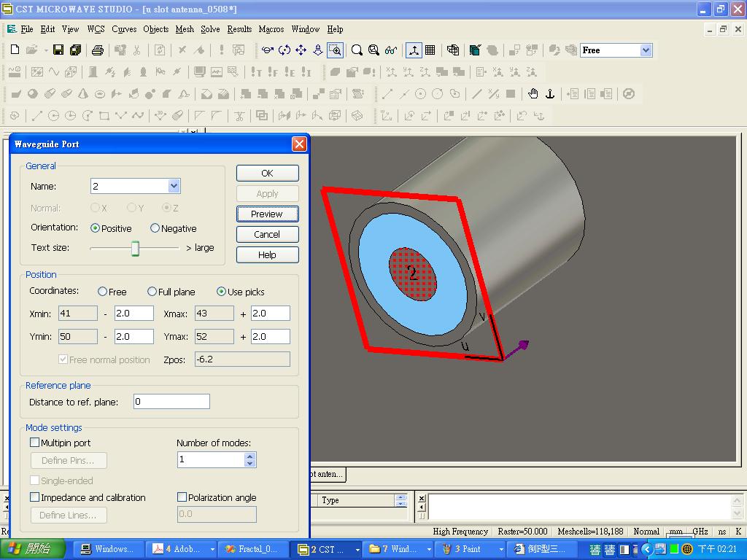Screen dimensions: 747x560
Task: Toggle the Zoom rectangle tool
Action: coord(336,50)
